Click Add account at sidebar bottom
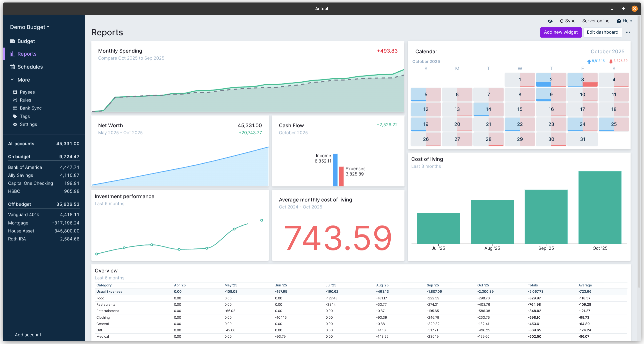This screenshot has width=644, height=344. coord(25,335)
